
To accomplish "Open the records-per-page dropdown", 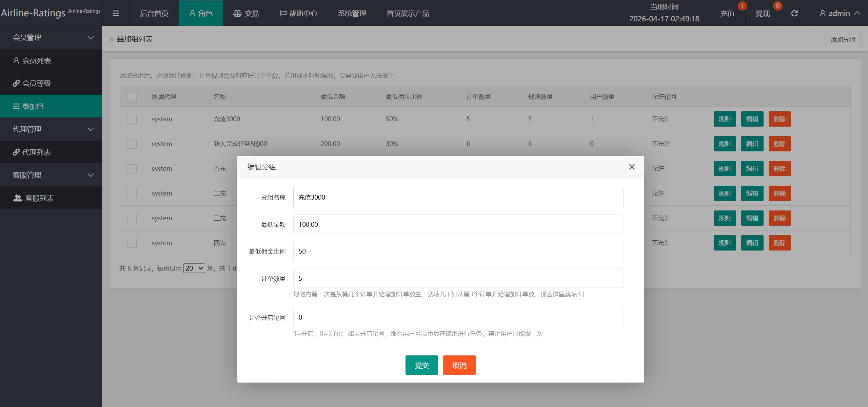I will click(194, 268).
